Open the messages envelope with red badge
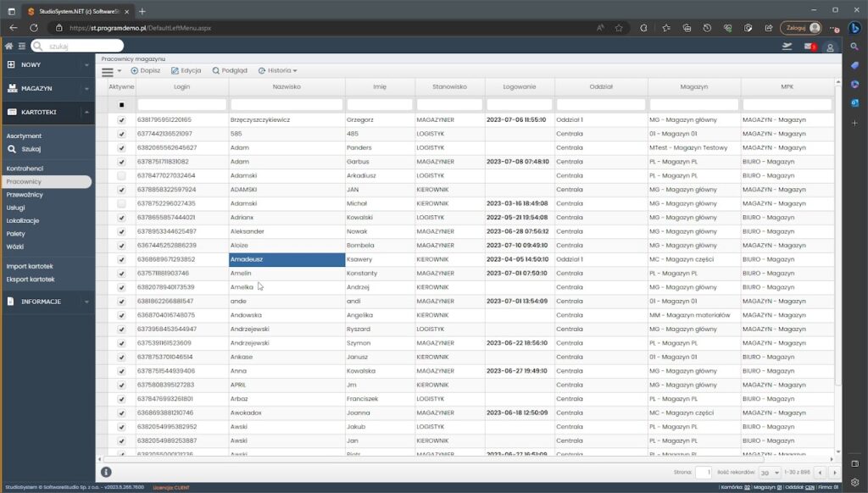The image size is (868, 493). tap(810, 47)
